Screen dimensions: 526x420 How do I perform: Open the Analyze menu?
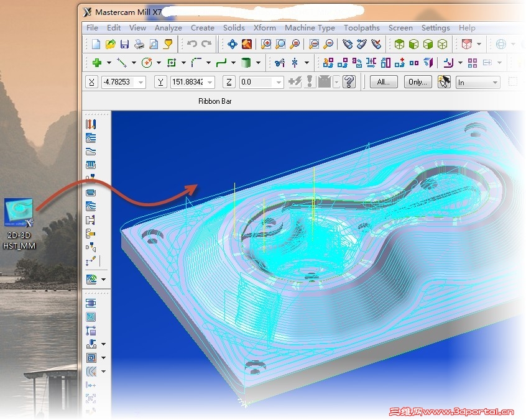tap(168, 28)
